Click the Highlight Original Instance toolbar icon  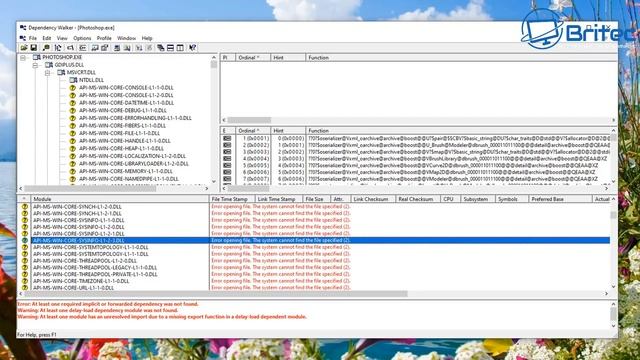(x=127, y=48)
